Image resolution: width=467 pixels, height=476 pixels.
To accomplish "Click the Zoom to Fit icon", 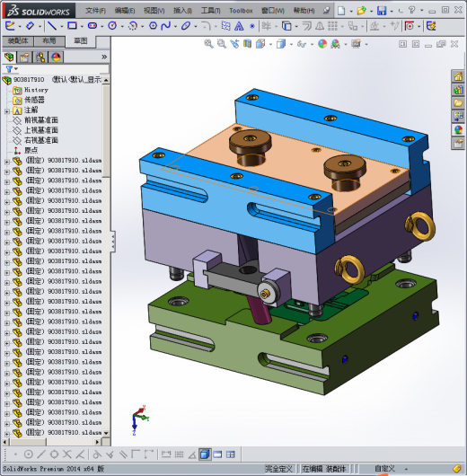I will tap(208, 44).
